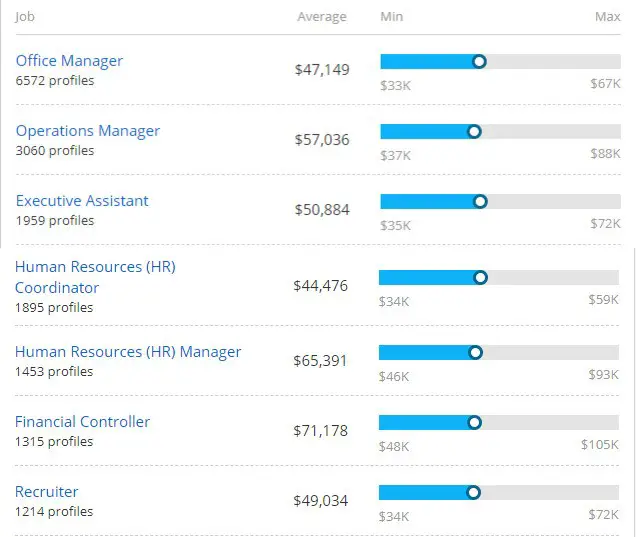636x537 pixels.
Task: Click the Min column header
Action: tap(392, 17)
